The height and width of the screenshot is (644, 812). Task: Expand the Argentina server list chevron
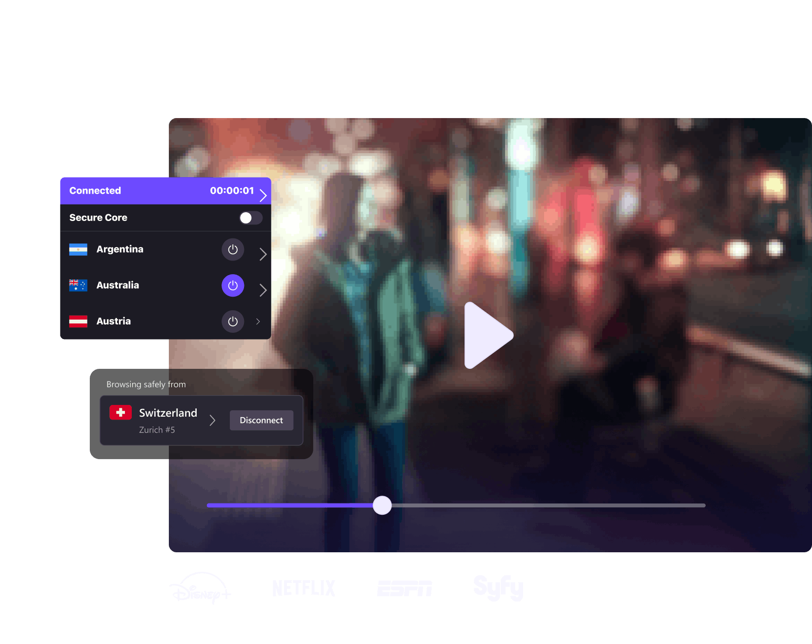(263, 254)
